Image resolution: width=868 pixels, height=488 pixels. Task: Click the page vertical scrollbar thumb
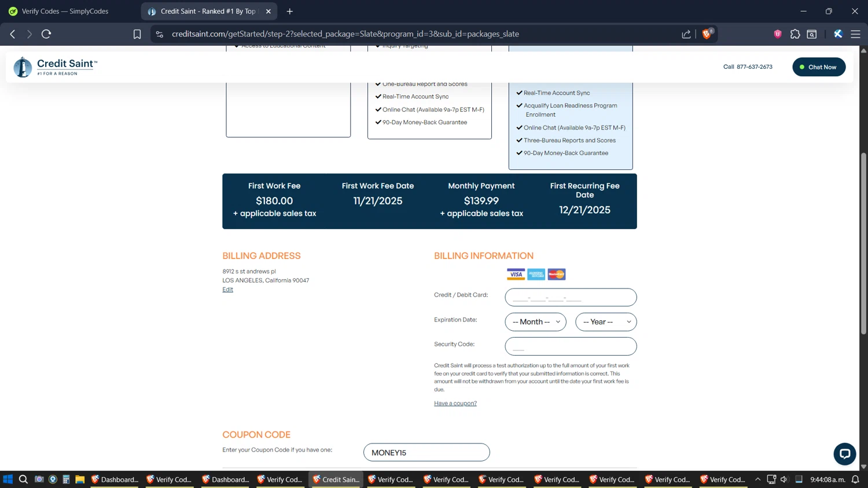(x=863, y=243)
